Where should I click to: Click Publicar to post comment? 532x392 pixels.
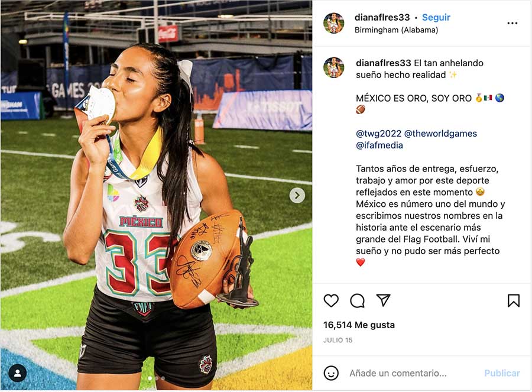pos(502,373)
